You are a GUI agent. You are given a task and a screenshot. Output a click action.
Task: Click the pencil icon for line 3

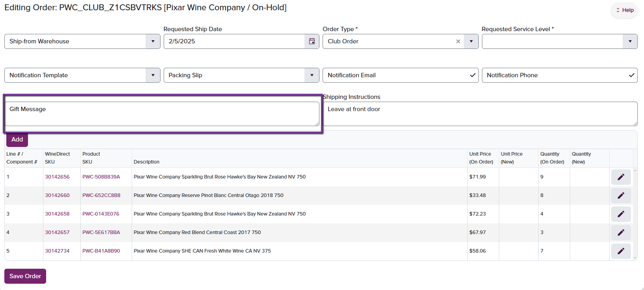coord(621,214)
